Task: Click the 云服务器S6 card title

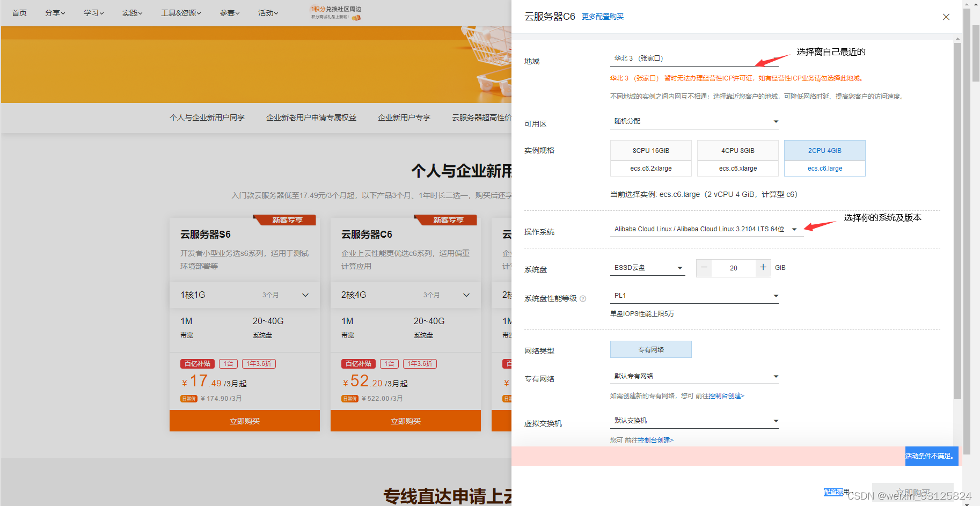Action: click(206, 234)
